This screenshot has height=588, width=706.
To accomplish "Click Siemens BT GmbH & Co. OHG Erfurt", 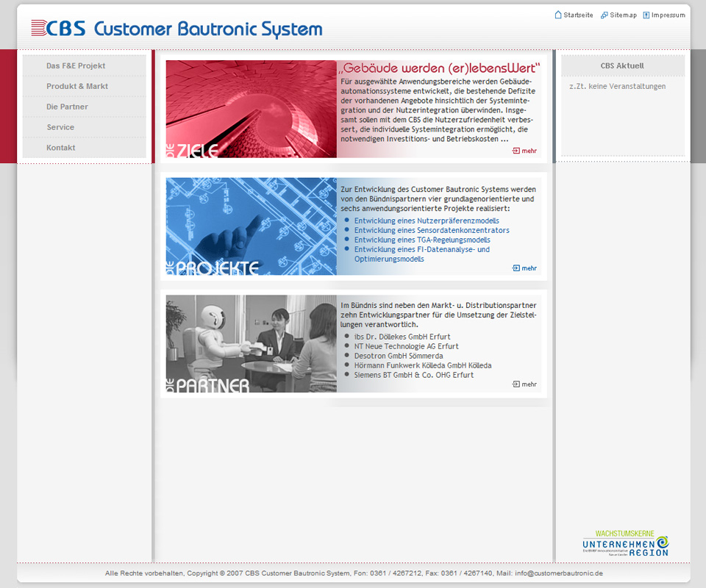I will tap(414, 375).
